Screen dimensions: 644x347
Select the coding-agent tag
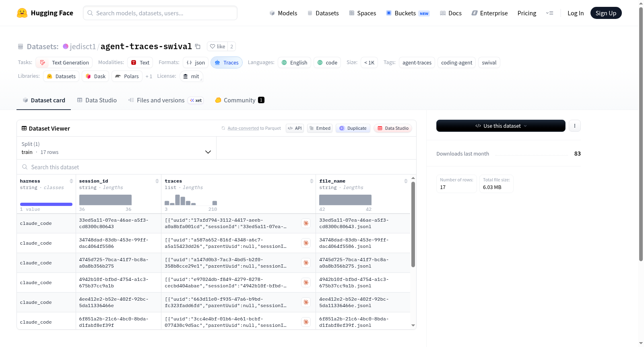point(456,62)
